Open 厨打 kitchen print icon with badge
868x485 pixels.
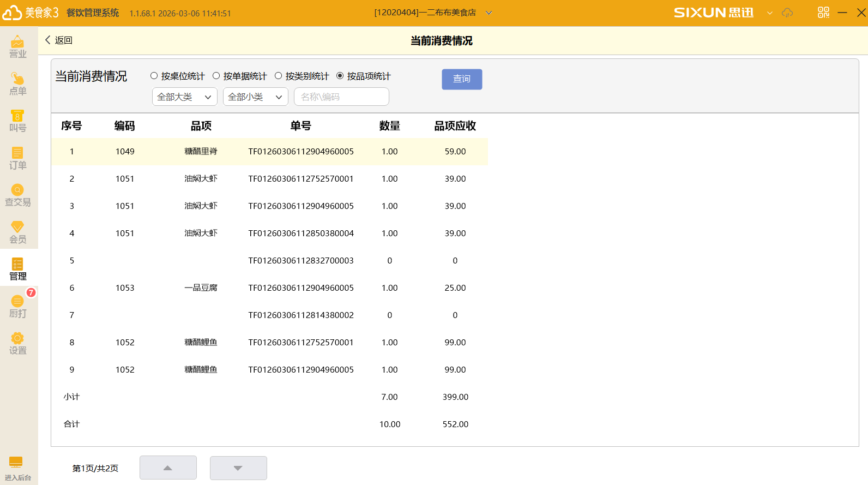(17, 306)
